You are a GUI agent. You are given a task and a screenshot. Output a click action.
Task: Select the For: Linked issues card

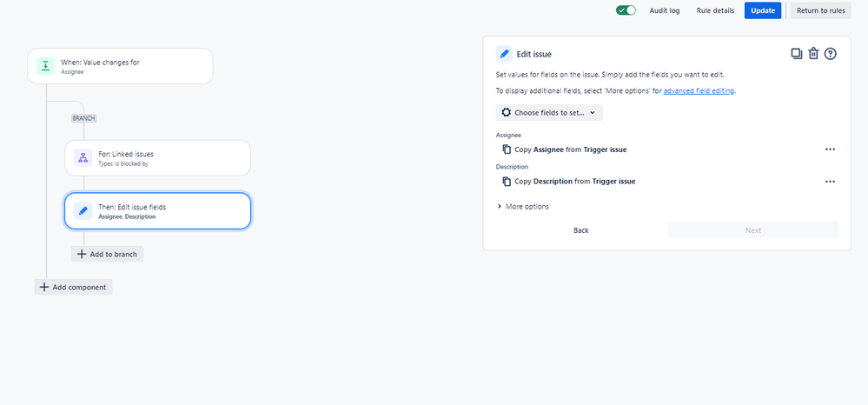(158, 158)
